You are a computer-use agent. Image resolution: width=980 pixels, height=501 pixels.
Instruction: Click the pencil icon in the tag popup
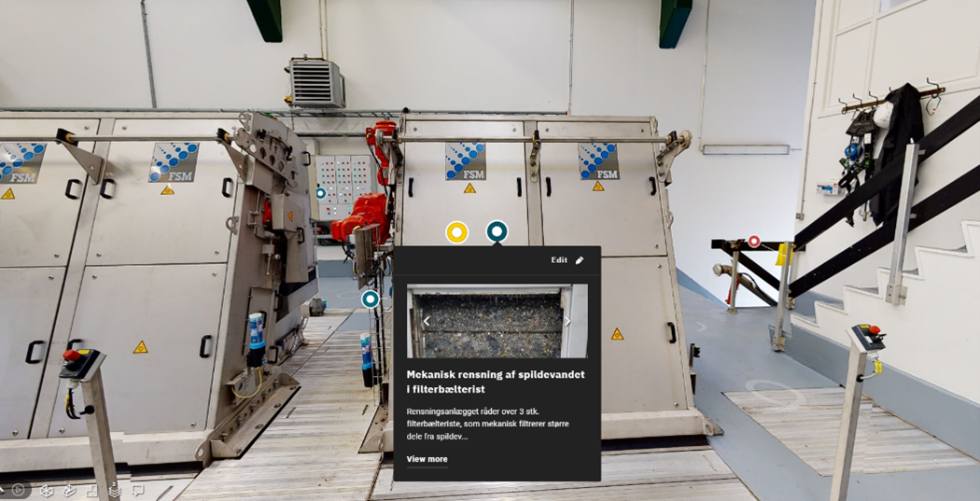click(580, 260)
